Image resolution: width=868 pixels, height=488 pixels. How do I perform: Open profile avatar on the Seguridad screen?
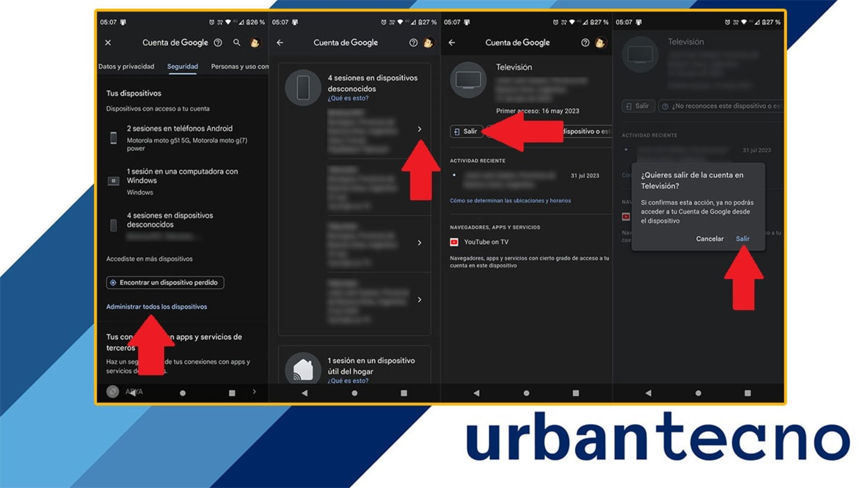click(255, 43)
